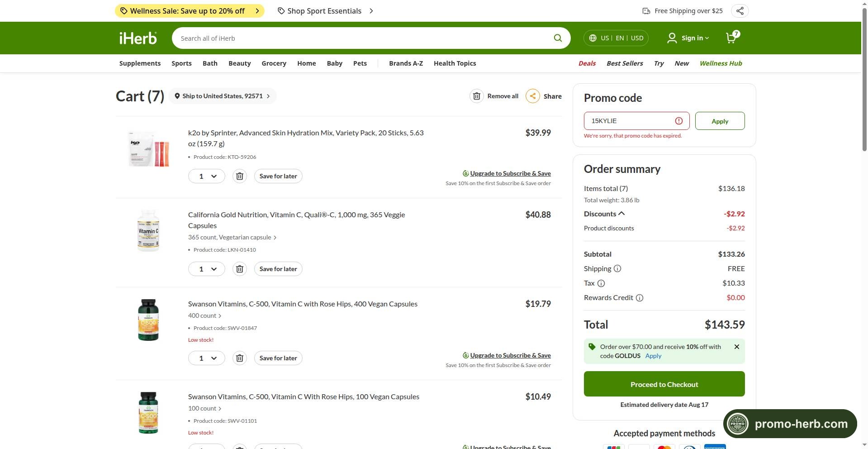The width and height of the screenshot is (868, 449).
Task: Open the Beauty menu
Action: coord(240,63)
